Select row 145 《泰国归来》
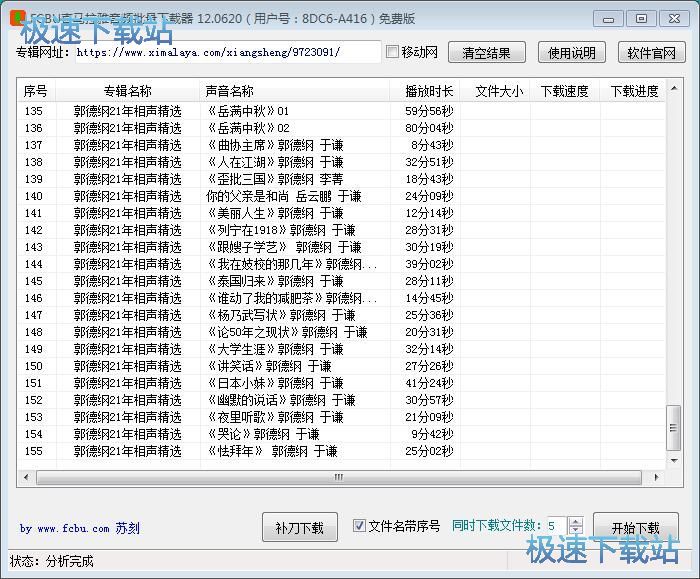The width and height of the screenshot is (700, 579). [342, 281]
